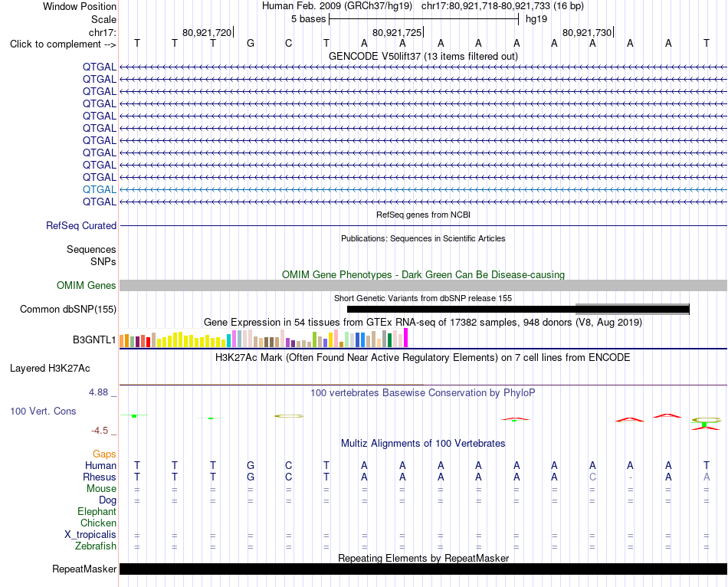Click the Human alignment row label

[x=100, y=465]
